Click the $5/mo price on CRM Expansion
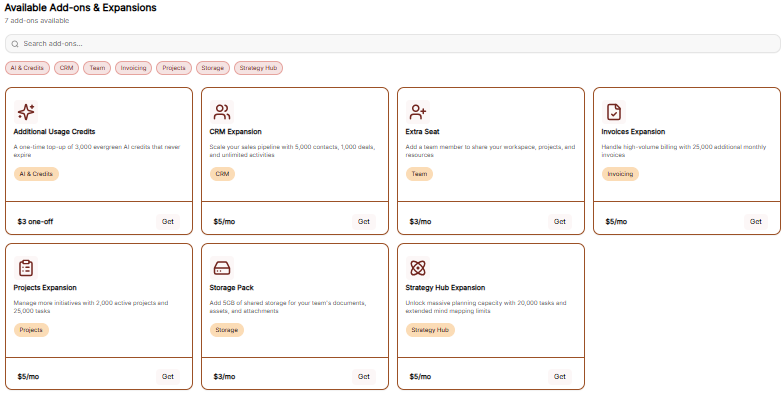Viewport: 784px width, 399px height. [224, 222]
